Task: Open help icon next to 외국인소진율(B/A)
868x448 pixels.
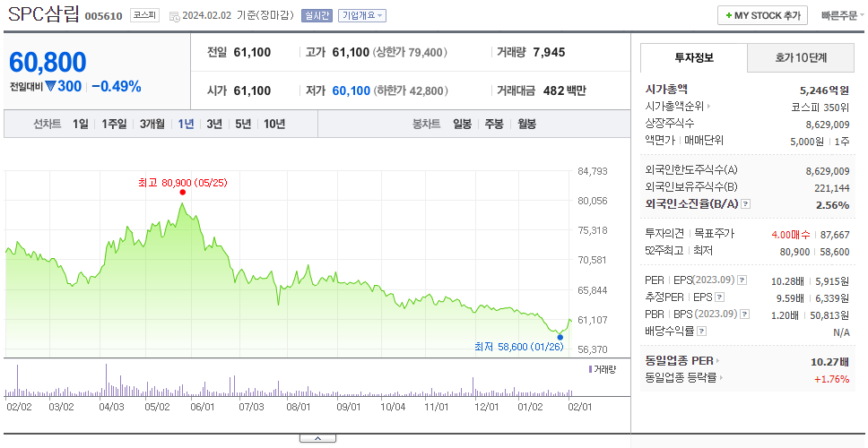Action: tap(746, 204)
